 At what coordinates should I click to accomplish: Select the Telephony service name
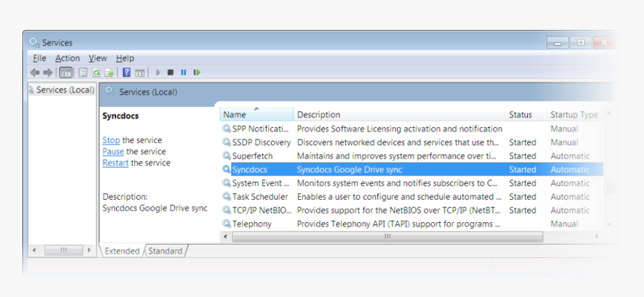[x=252, y=224]
